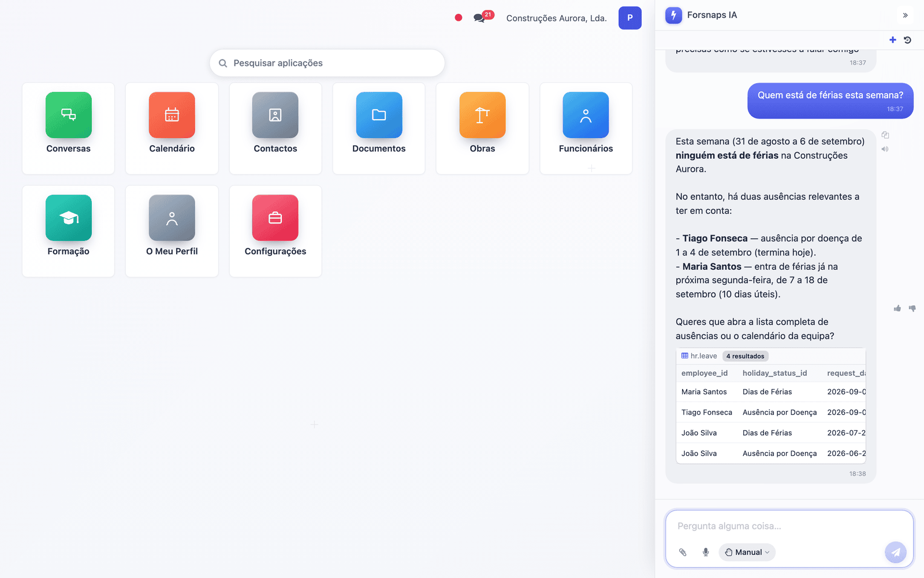This screenshot has width=924, height=578.
Task: Attach a file with the paperclip icon
Action: pos(683,552)
